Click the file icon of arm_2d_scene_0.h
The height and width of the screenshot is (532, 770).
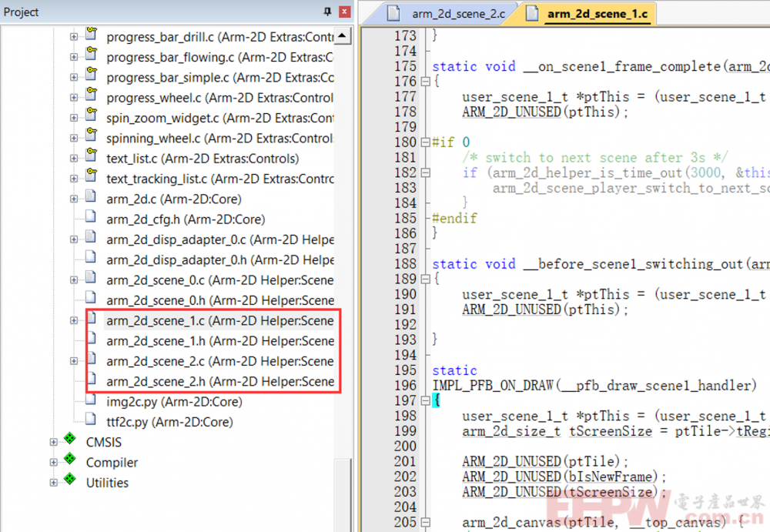click(91, 298)
